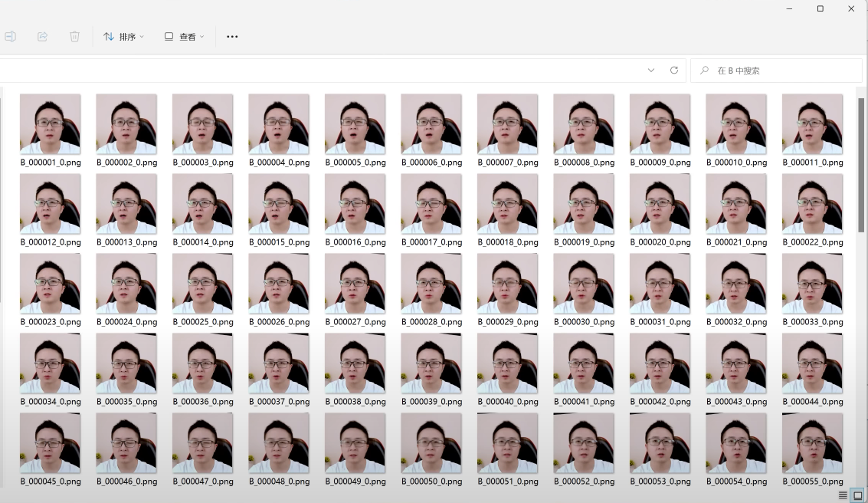Open the three-dot See more menu
Image resolution: width=868 pixels, height=503 pixels.
tap(232, 36)
